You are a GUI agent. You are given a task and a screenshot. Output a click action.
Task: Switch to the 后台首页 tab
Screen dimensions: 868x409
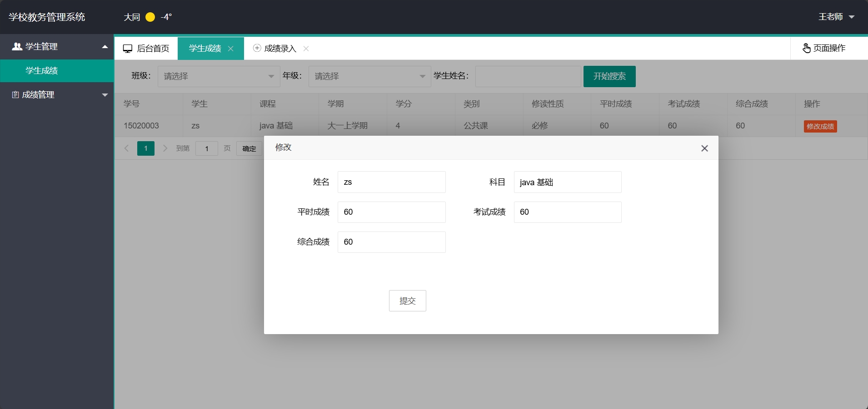click(x=152, y=48)
